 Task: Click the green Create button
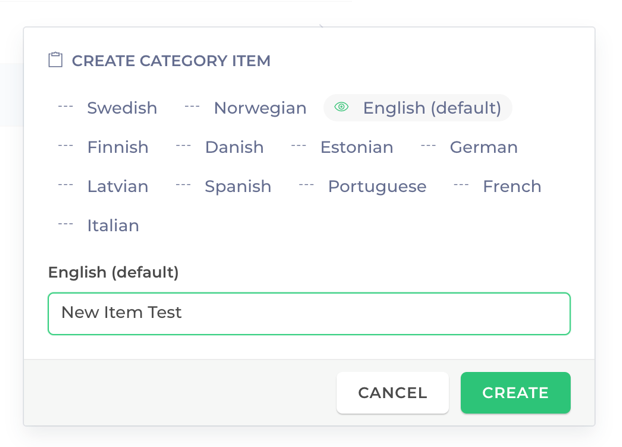click(x=516, y=393)
